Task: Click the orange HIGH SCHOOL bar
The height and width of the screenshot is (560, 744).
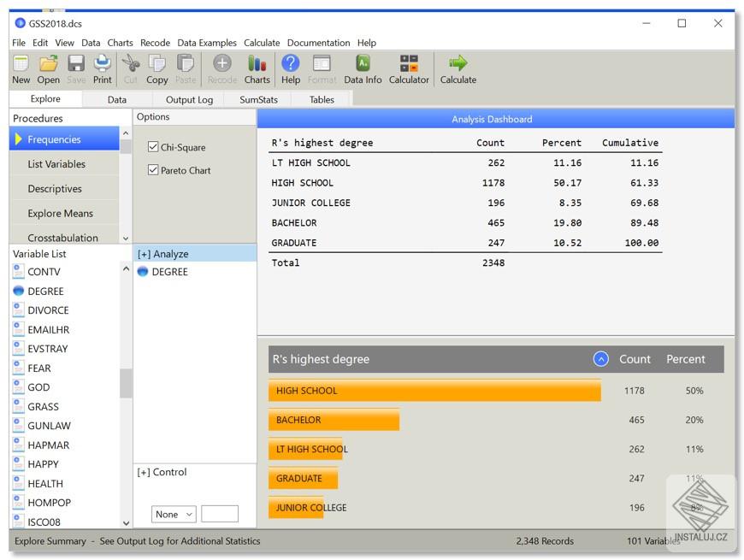Action: point(434,391)
